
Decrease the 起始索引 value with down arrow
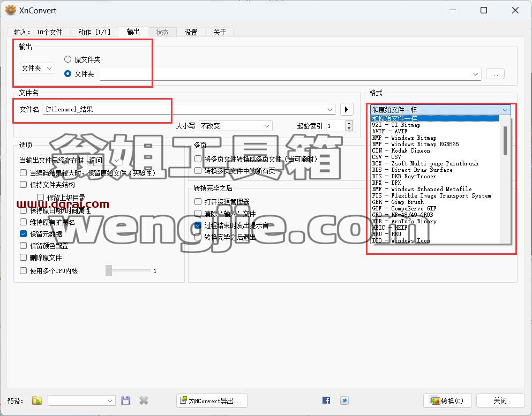[x=349, y=128]
